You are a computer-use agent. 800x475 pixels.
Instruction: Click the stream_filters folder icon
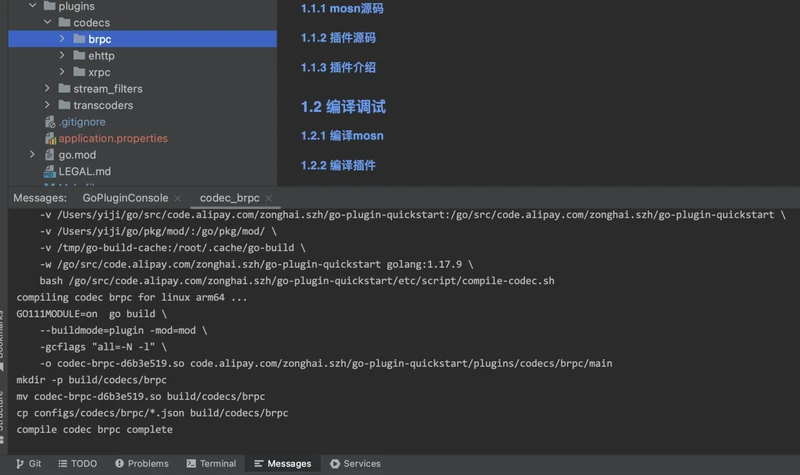(64, 88)
